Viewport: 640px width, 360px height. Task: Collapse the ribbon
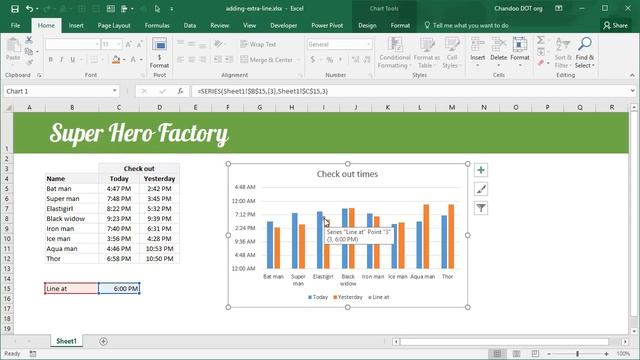point(632,75)
